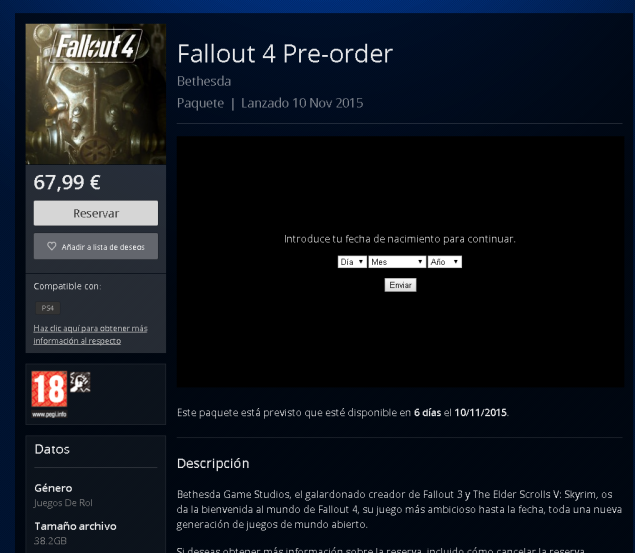
Task: Click the Fallout 4 cover art thumbnail
Action: [x=96, y=94]
